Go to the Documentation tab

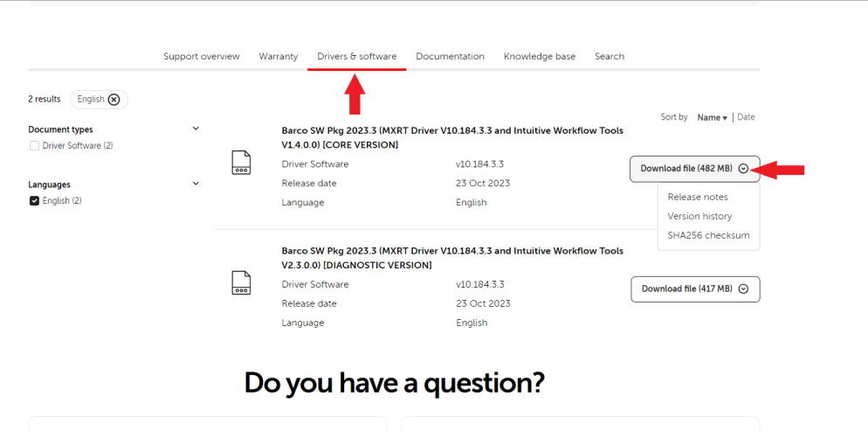(x=450, y=57)
